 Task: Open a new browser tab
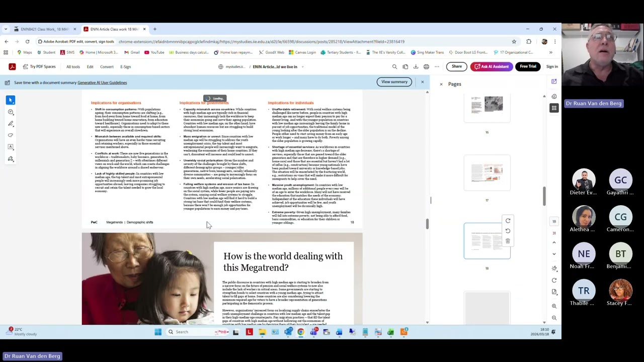(154, 29)
